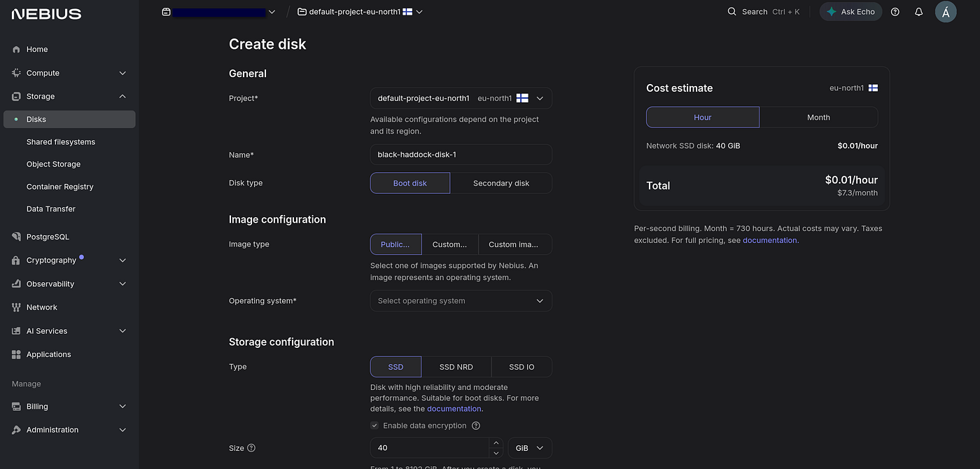
Task: Click the Administration sidebar icon
Action: (x=16, y=430)
